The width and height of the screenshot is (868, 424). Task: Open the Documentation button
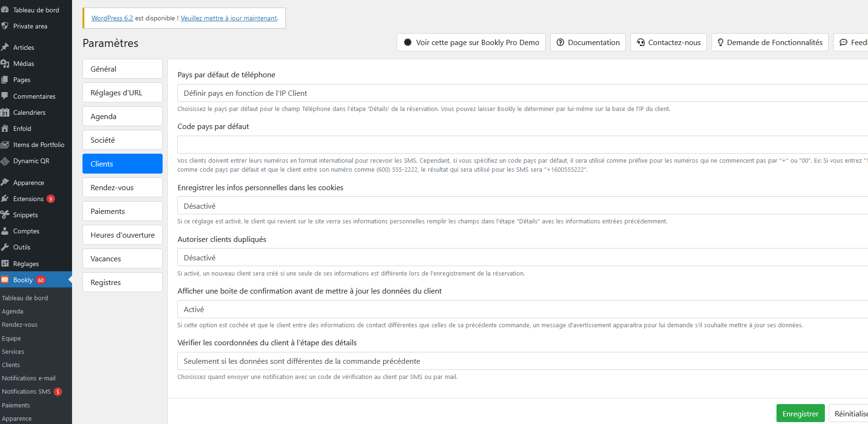tap(588, 42)
